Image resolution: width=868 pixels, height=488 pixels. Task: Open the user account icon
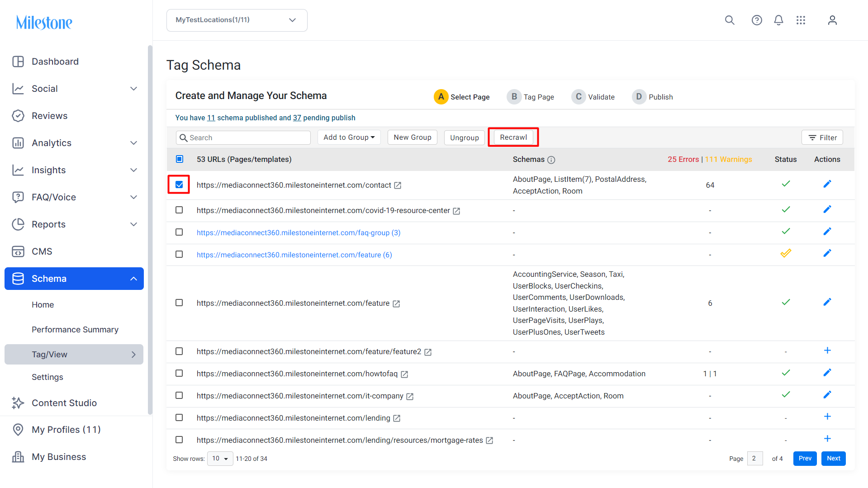[832, 20]
